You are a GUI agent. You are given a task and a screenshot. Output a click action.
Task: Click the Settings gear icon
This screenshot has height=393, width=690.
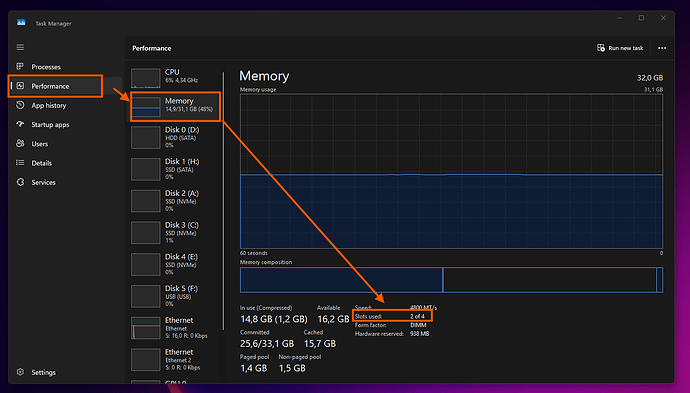click(20, 372)
